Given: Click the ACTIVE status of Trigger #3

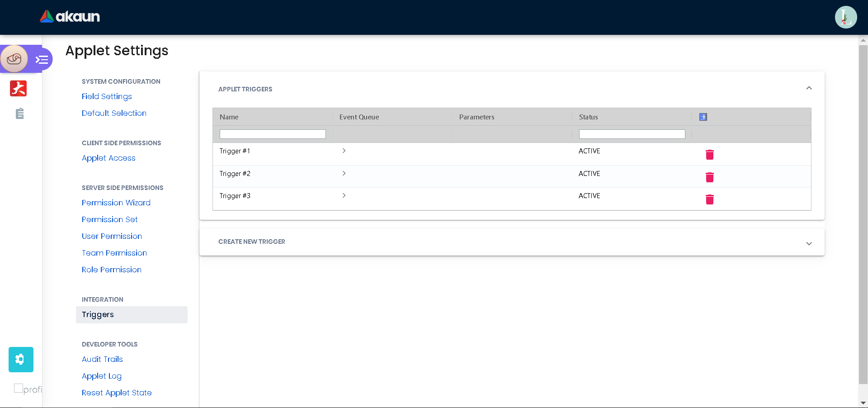Looking at the screenshot, I should (x=590, y=196).
